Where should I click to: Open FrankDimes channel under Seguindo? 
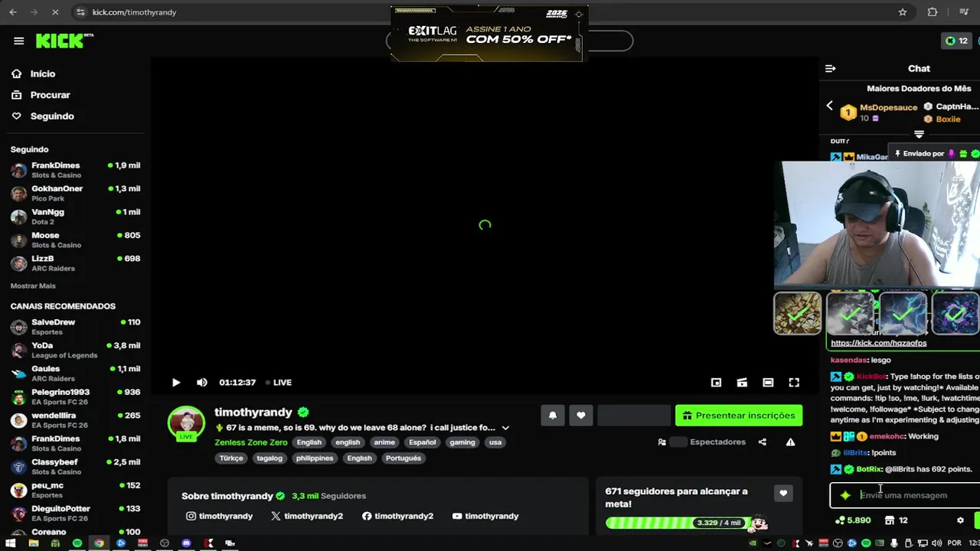point(75,170)
